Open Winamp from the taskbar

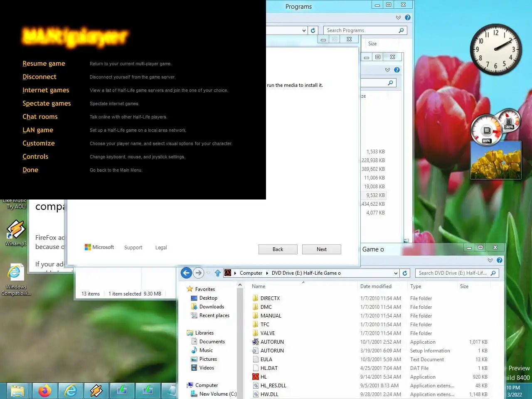[96, 391]
